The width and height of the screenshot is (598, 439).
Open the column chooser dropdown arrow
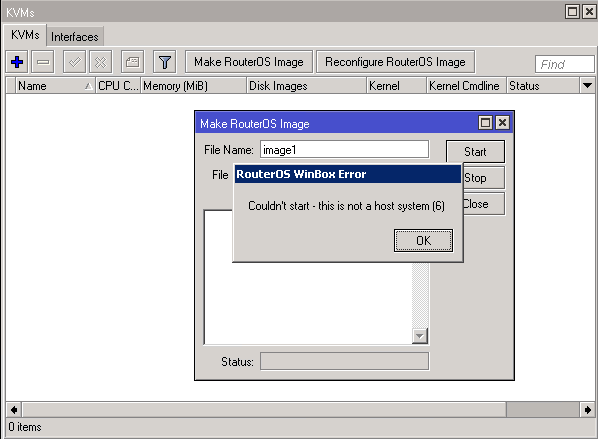(587, 86)
